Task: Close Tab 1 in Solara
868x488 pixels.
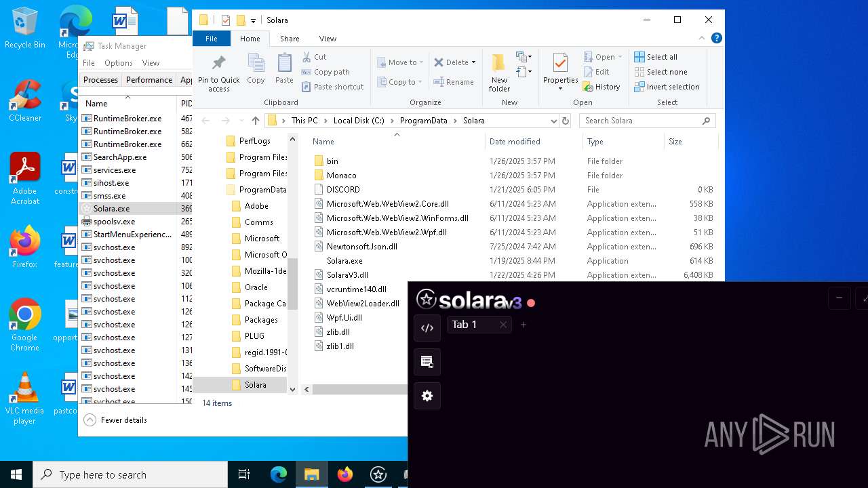Action: point(503,325)
